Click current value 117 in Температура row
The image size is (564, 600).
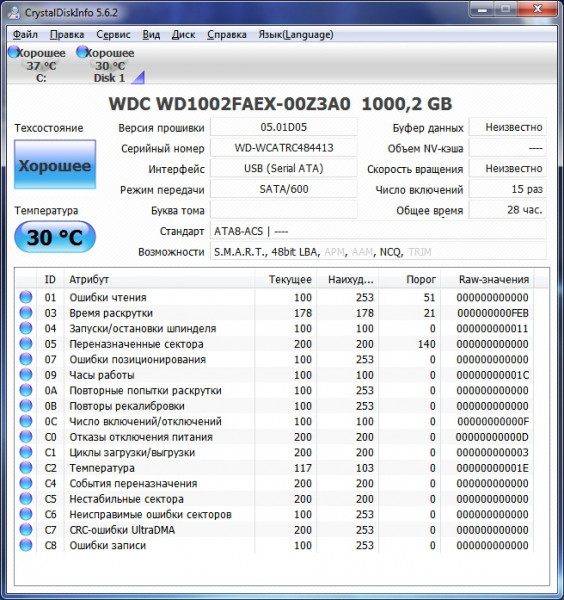pyautogui.click(x=303, y=468)
